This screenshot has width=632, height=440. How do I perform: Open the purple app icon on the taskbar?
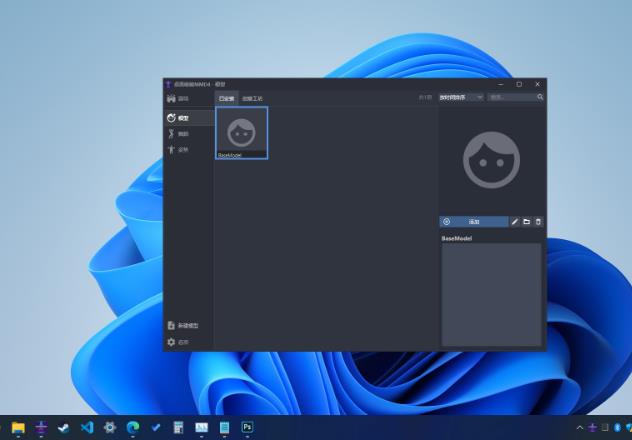tap(41, 427)
